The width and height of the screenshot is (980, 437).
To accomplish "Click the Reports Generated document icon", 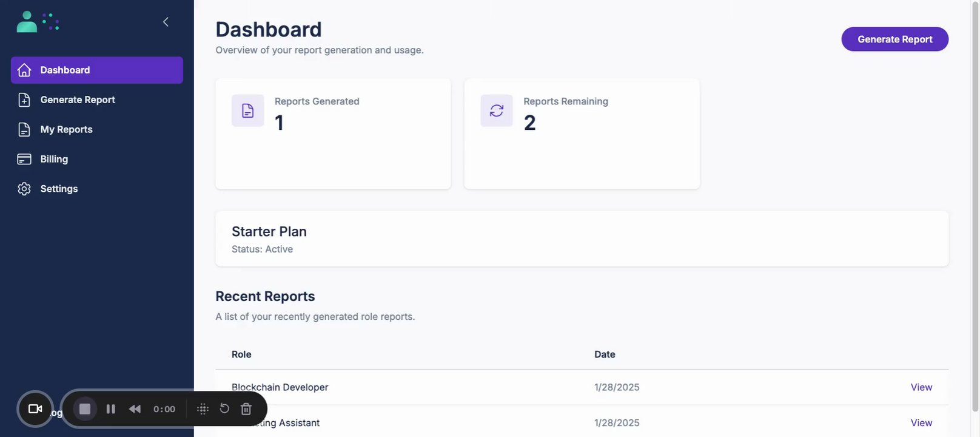I will (247, 110).
